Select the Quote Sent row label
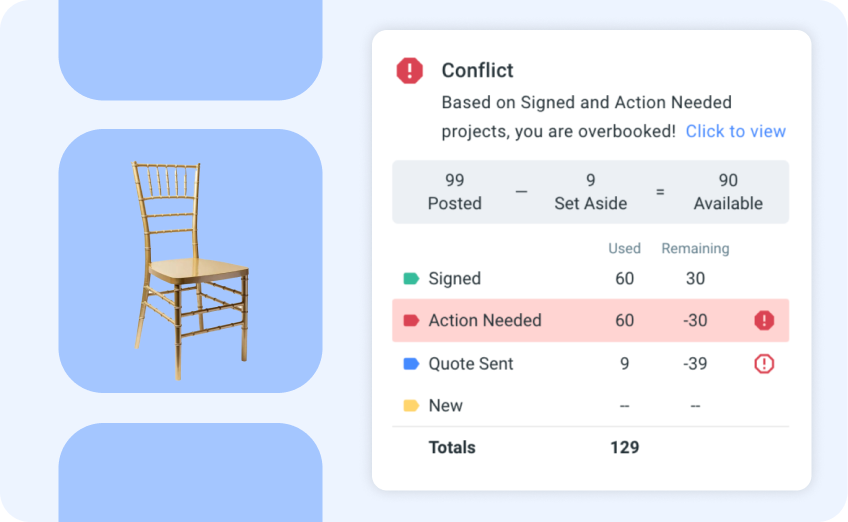This screenshot has height=522, width=848. pos(471,364)
